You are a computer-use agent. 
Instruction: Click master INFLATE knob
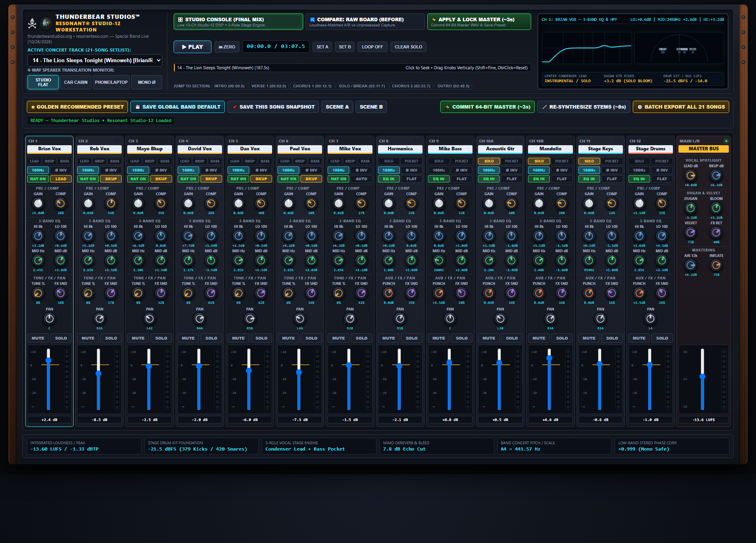(716, 265)
